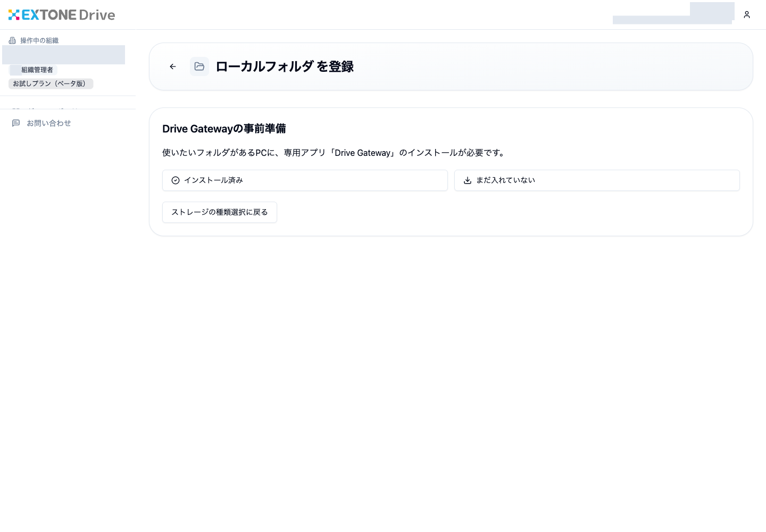
Task: Click the back arrow icon
Action: click(173, 66)
